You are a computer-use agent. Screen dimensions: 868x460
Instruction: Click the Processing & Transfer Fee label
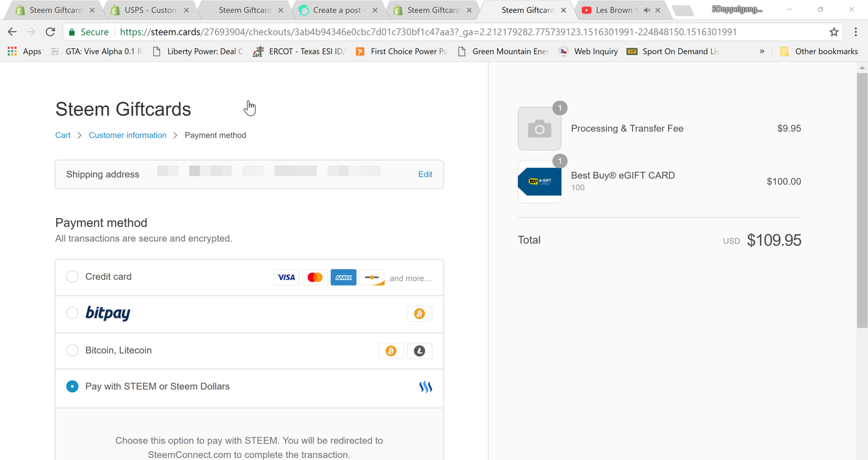(627, 129)
